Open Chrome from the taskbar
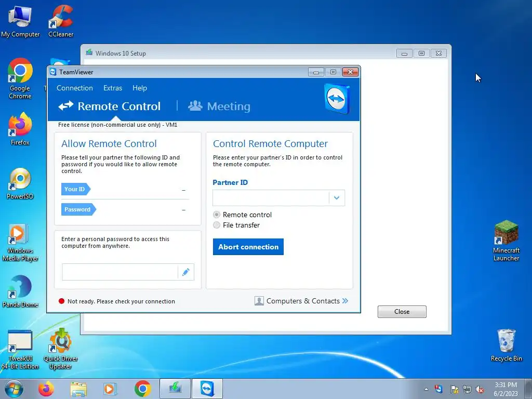This screenshot has width=532, height=399. 142,389
